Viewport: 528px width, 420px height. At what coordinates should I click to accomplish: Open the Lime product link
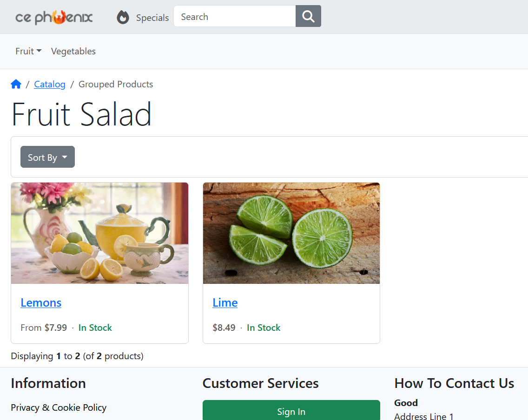[225, 302]
